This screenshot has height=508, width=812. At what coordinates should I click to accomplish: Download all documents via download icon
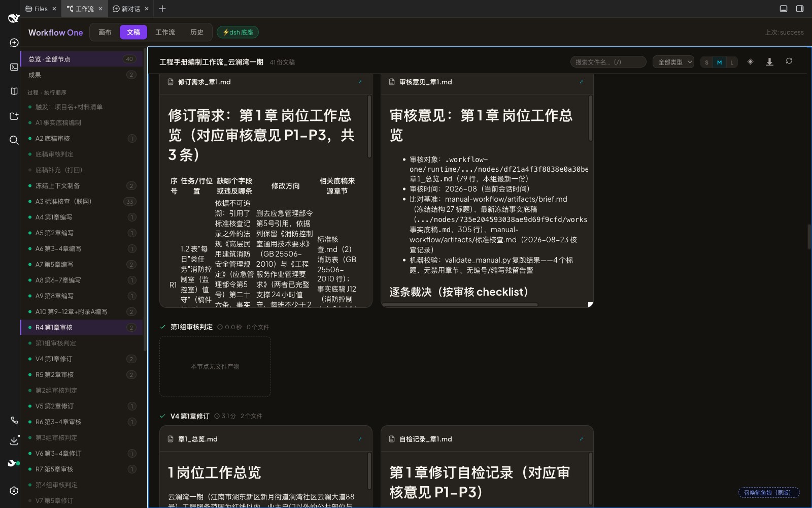tap(769, 61)
